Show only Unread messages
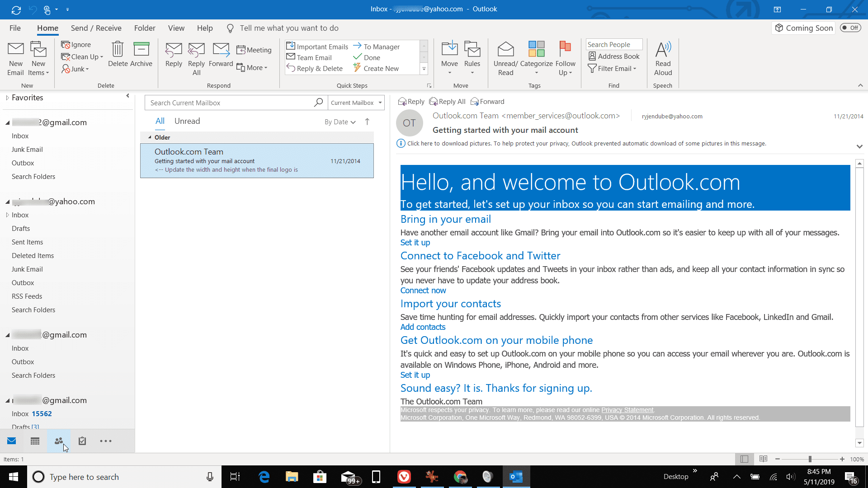868x488 pixels. [x=187, y=121]
